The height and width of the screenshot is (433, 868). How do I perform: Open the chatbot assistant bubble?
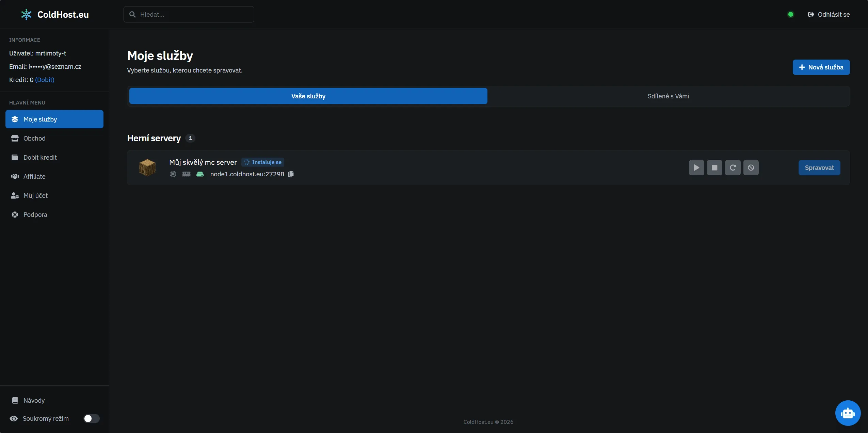(x=848, y=413)
